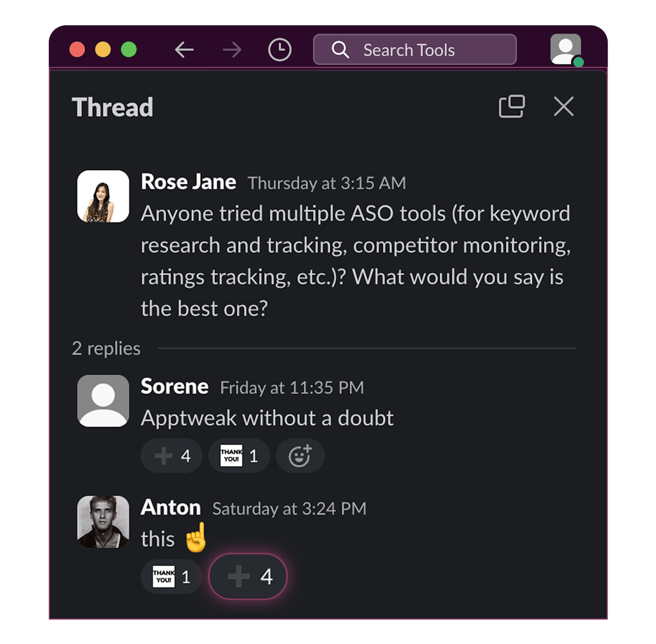This screenshot has width=656, height=644.
Task: Click Sorene's avatar picture
Action: 102,401
